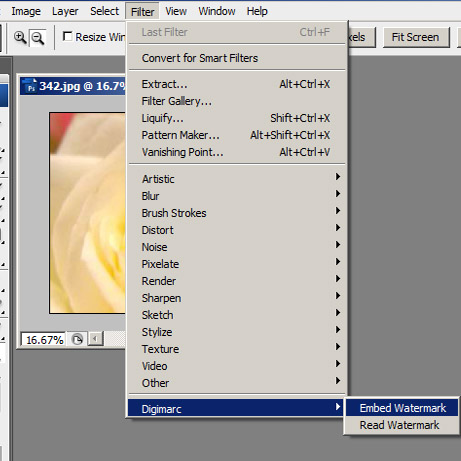Open the Noise filter submenu
461x461 pixels.
(x=236, y=247)
